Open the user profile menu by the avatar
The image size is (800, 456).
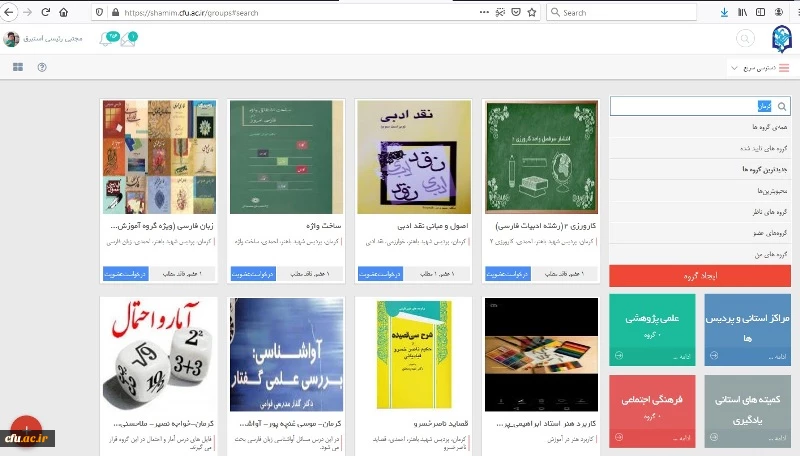12,39
